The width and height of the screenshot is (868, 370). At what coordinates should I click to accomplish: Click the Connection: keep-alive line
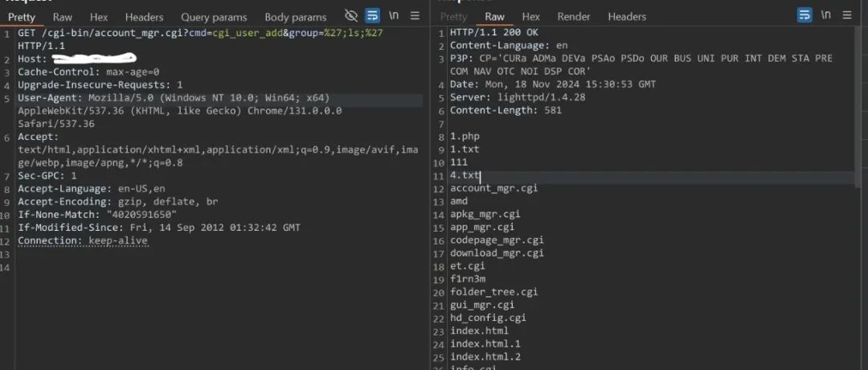click(x=83, y=240)
